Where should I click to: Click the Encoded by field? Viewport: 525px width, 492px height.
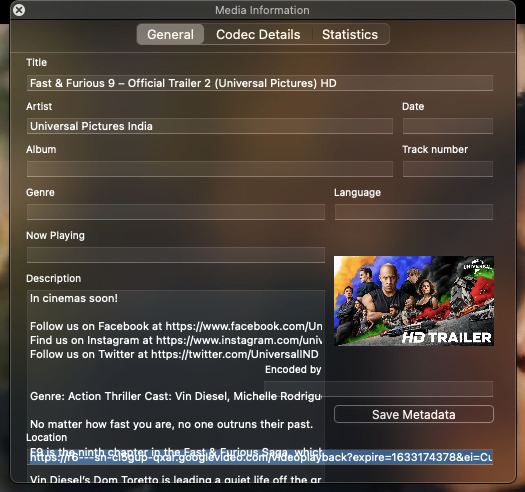point(378,389)
